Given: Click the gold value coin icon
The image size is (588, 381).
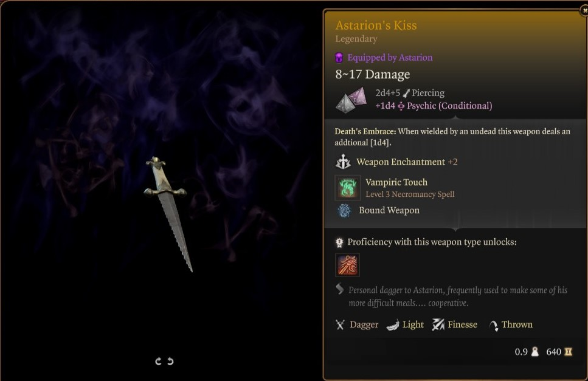Looking at the screenshot, I should coord(569,352).
